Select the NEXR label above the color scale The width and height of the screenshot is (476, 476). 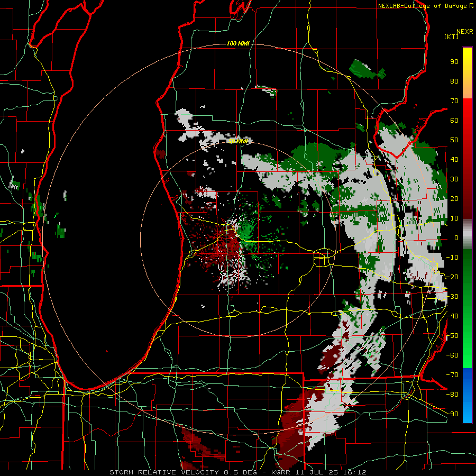[x=465, y=32]
